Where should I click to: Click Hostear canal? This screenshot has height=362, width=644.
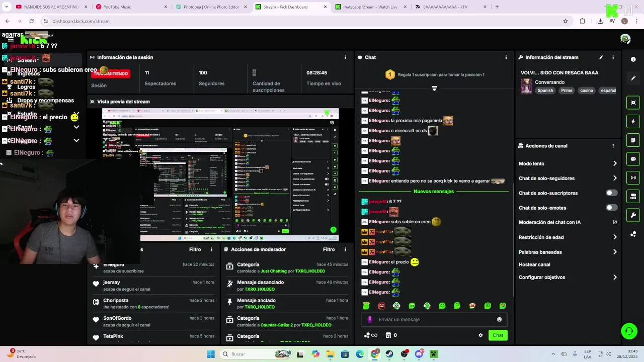click(x=534, y=264)
